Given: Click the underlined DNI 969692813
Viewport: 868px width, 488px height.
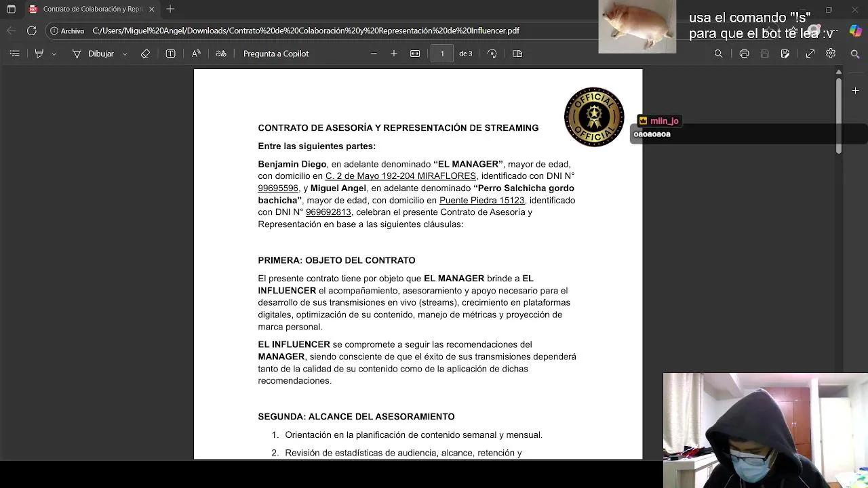Looking at the screenshot, I should click(x=328, y=212).
